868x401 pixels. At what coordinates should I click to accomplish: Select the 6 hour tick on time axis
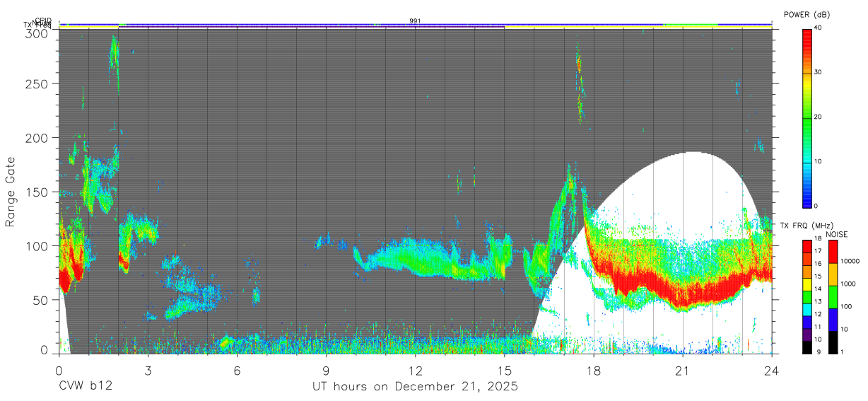click(x=237, y=371)
